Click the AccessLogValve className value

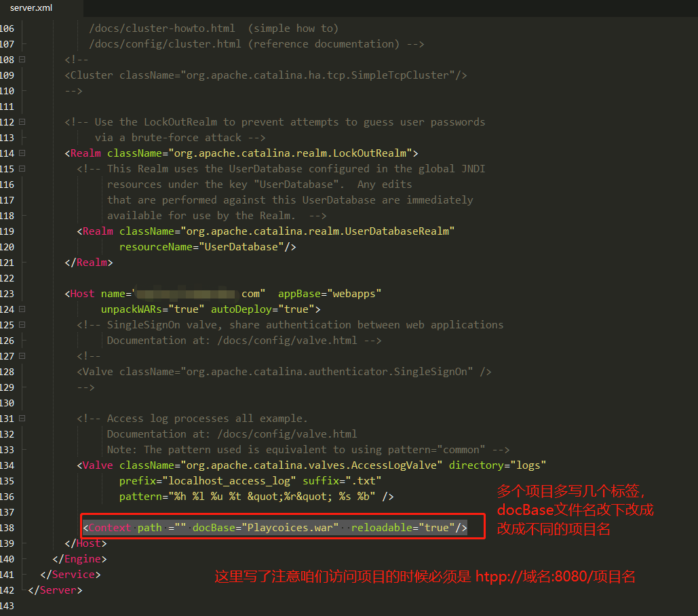tap(311, 465)
